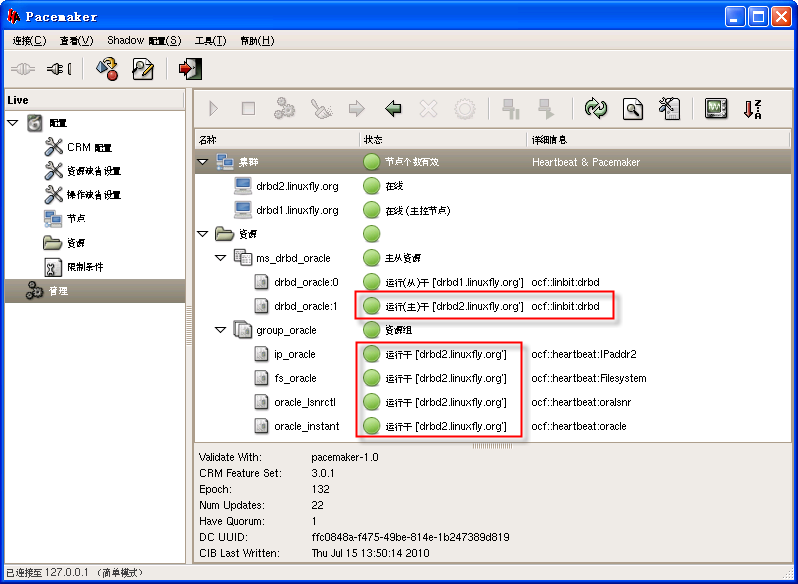Collapse the 配置 tree in the left panel
The height and width of the screenshot is (584, 798).
coord(13,123)
